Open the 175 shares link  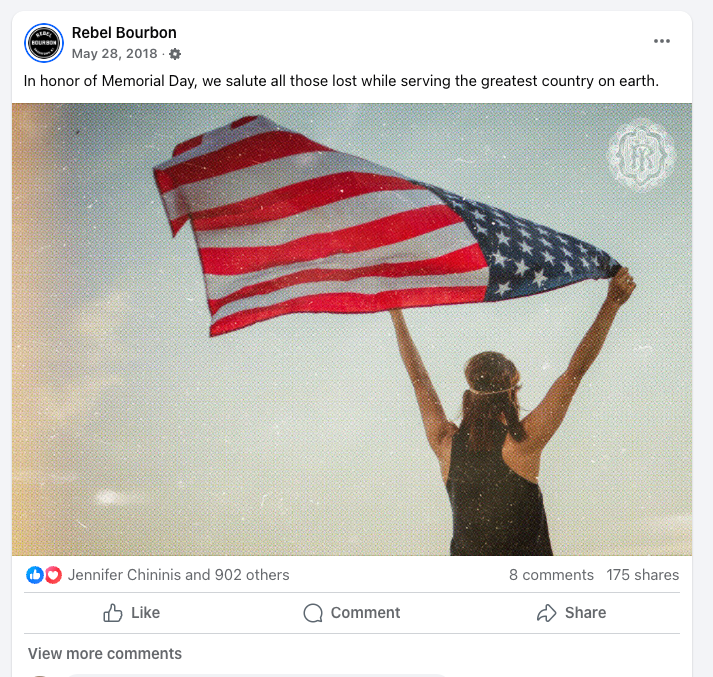(642, 575)
